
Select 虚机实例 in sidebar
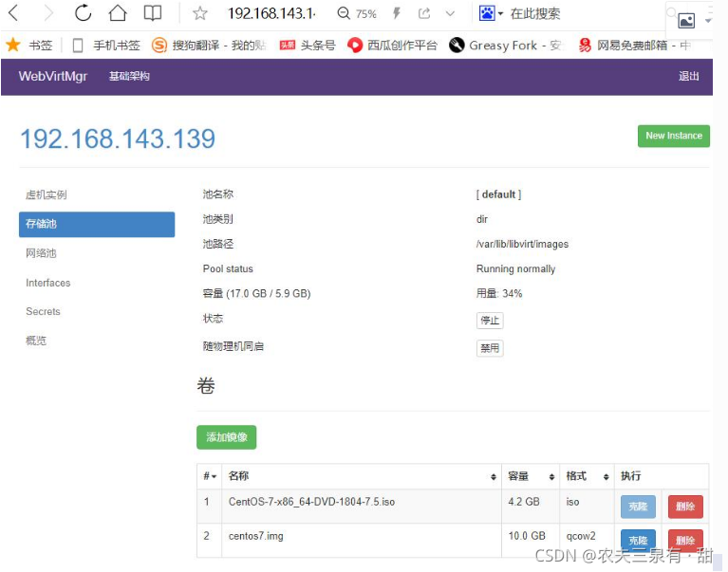coord(47,194)
